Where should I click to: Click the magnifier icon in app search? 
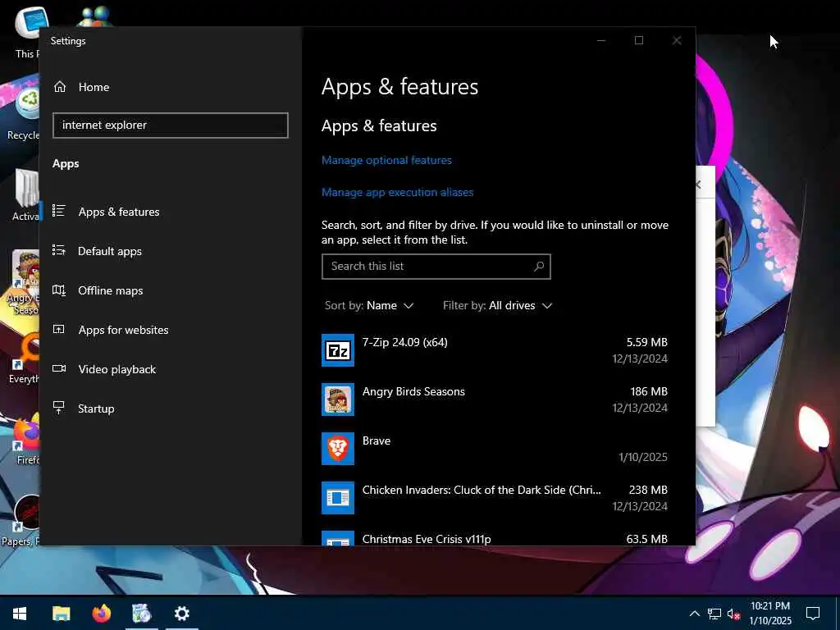(x=539, y=267)
